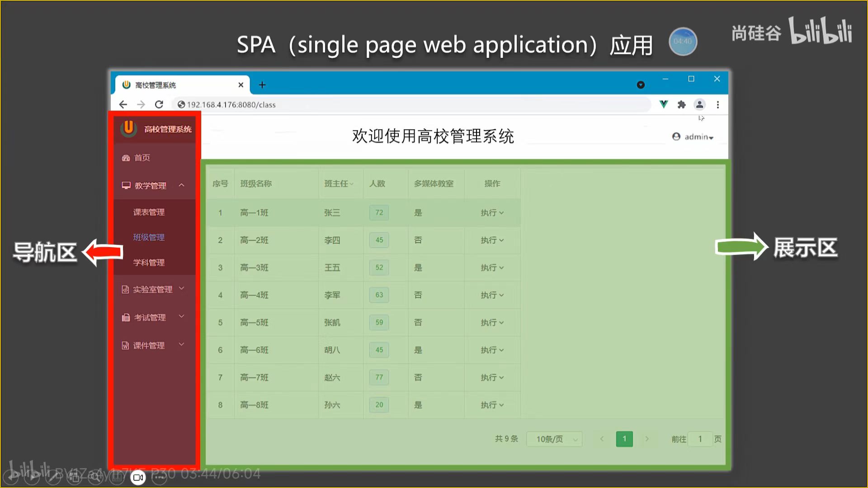
Task: Open a new browser tab
Action: pos(262,85)
